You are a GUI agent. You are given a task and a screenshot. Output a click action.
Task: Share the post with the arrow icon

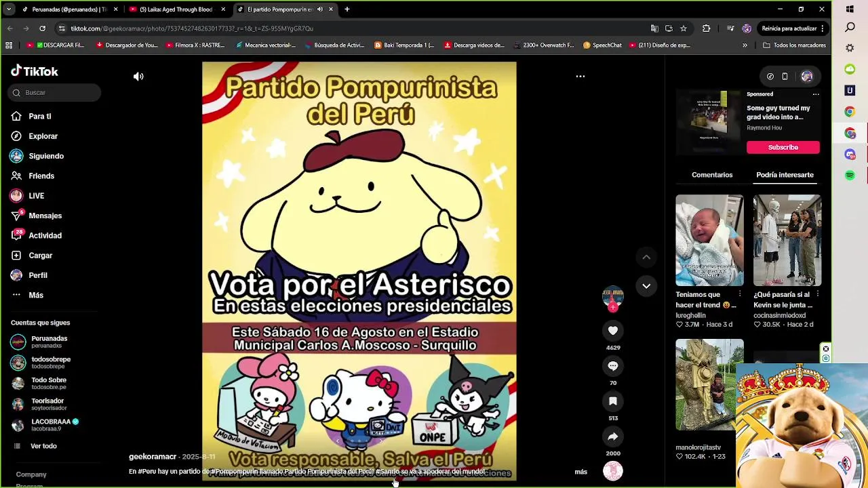point(613,436)
